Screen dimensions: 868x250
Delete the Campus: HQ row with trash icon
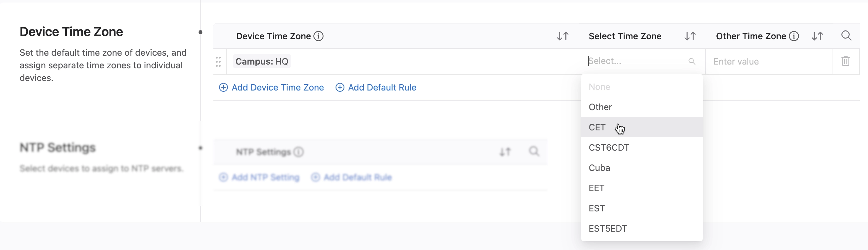click(846, 61)
